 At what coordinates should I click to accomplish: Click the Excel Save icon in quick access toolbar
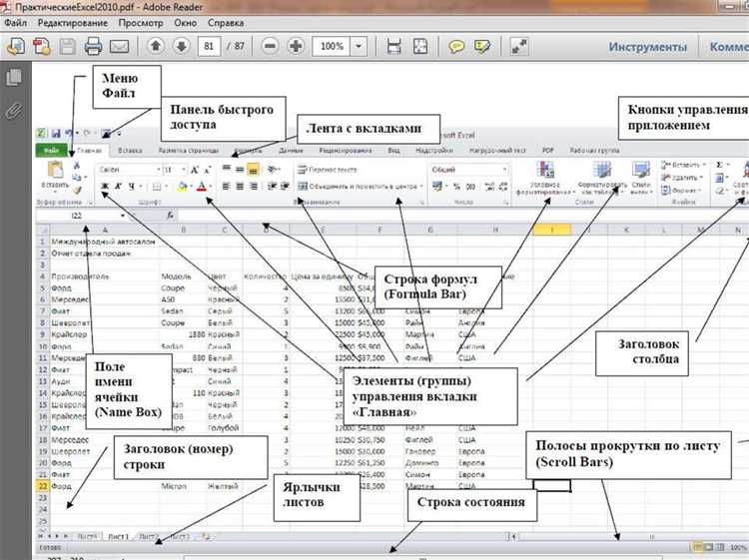point(56,134)
